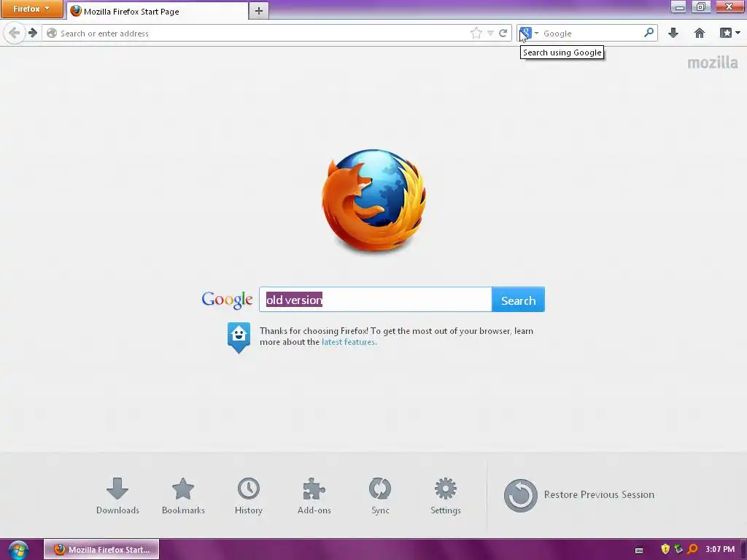This screenshot has height=560, width=747.
Task: Go back using the back arrow
Action: pyautogui.click(x=15, y=34)
